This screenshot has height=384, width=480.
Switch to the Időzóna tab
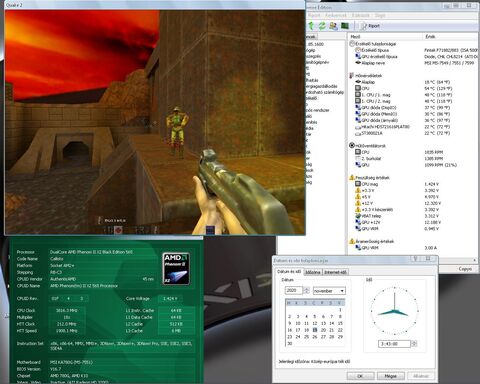tap(313, 272)
